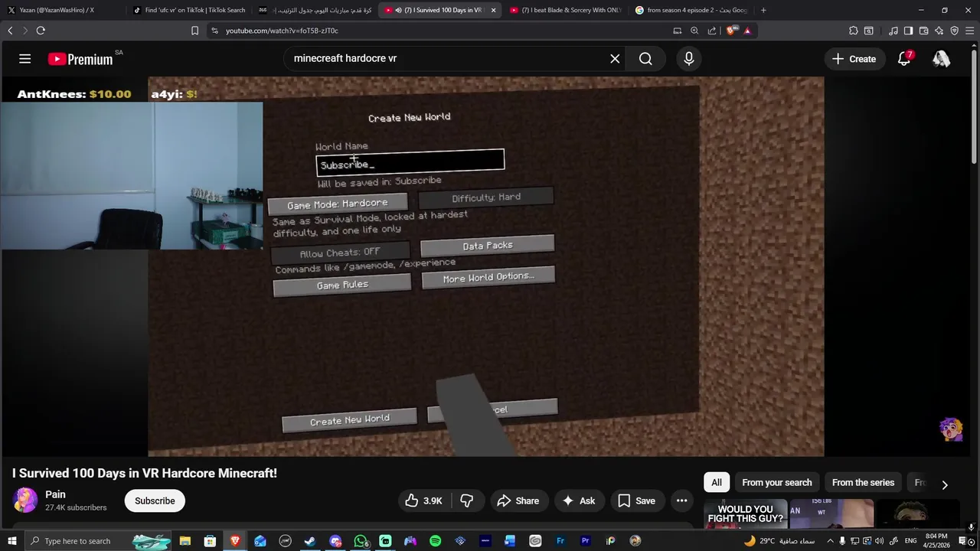Open the YouTube guide hamburger menu
The image size is (980, 551).
(x=24, y=59)
